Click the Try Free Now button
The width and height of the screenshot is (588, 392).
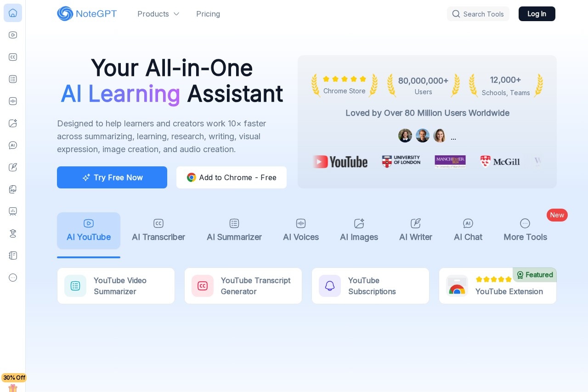coord(112,177)
